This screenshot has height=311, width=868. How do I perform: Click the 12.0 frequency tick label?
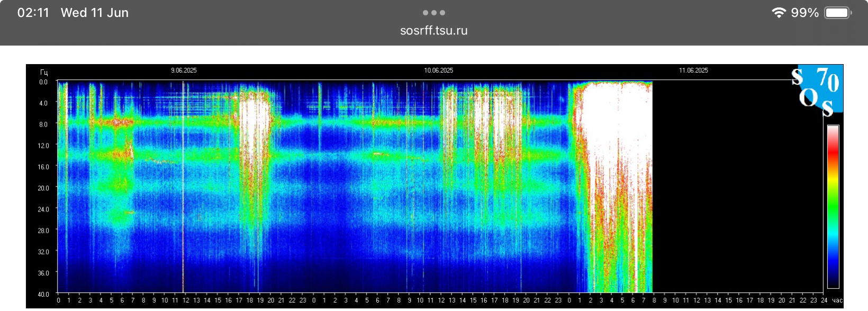coord(43,146)
